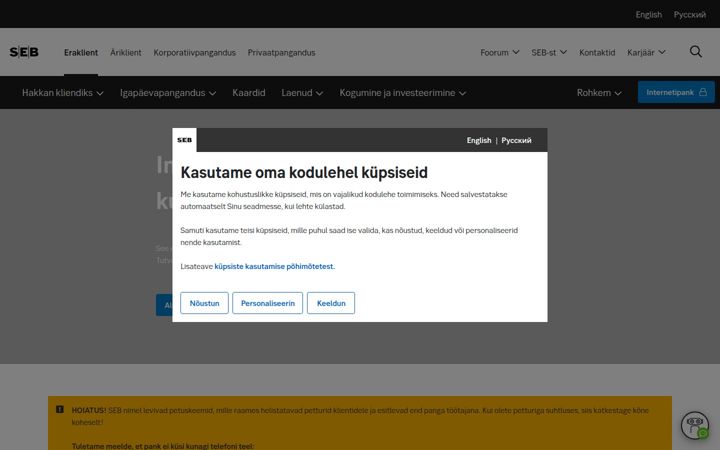Image resolution: width=720 pixels, height=450 pixels.
Task: Open the search magnifier icon
Action: [696, 51]
